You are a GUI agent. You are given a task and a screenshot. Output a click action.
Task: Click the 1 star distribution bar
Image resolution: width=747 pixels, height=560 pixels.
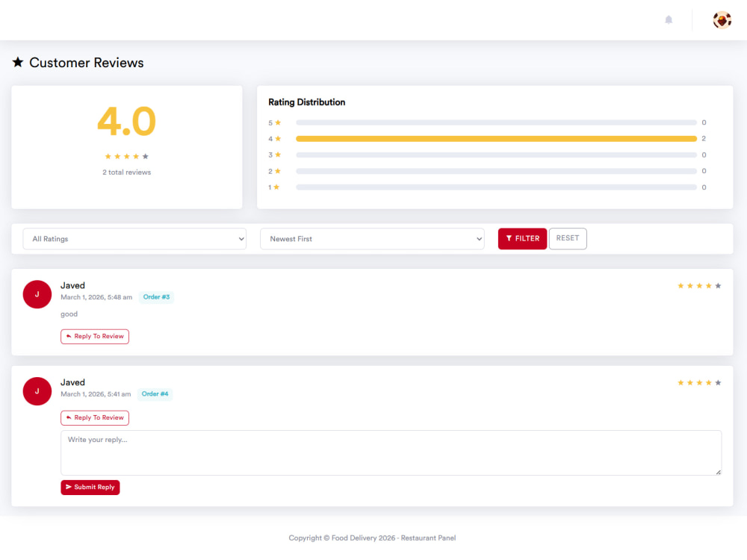point(496,187)
